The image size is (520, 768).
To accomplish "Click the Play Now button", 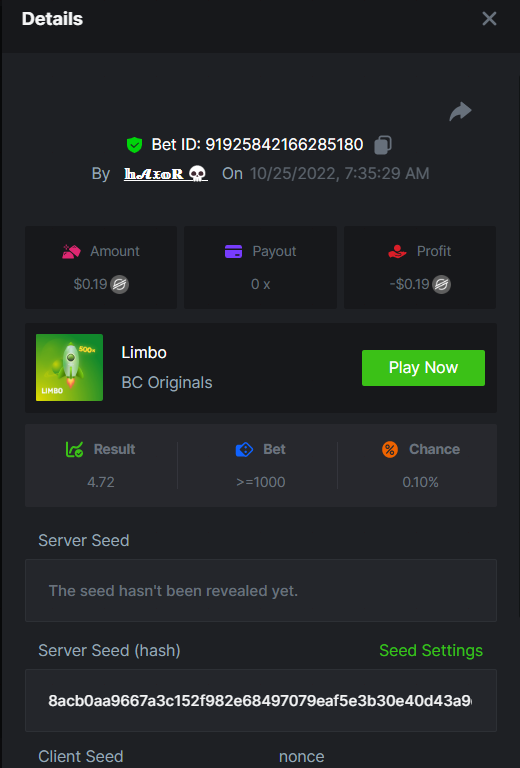I will tap(424, 368).
